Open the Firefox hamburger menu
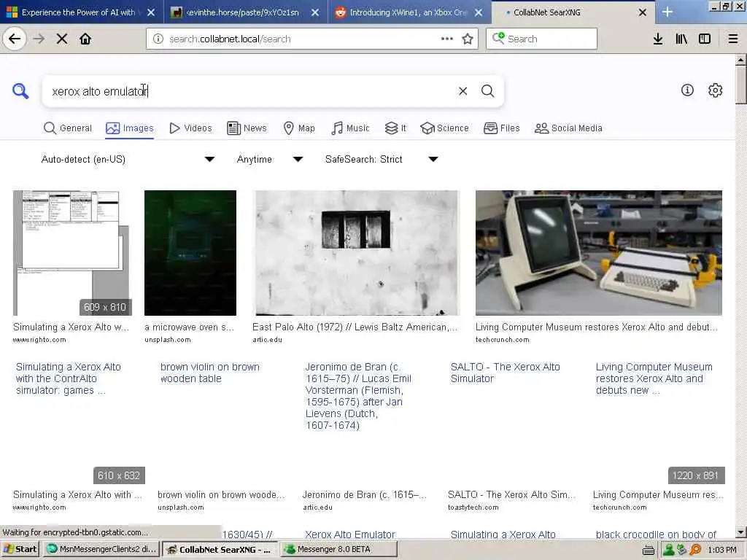The image size is (747, 560). (x=733, y=39)
